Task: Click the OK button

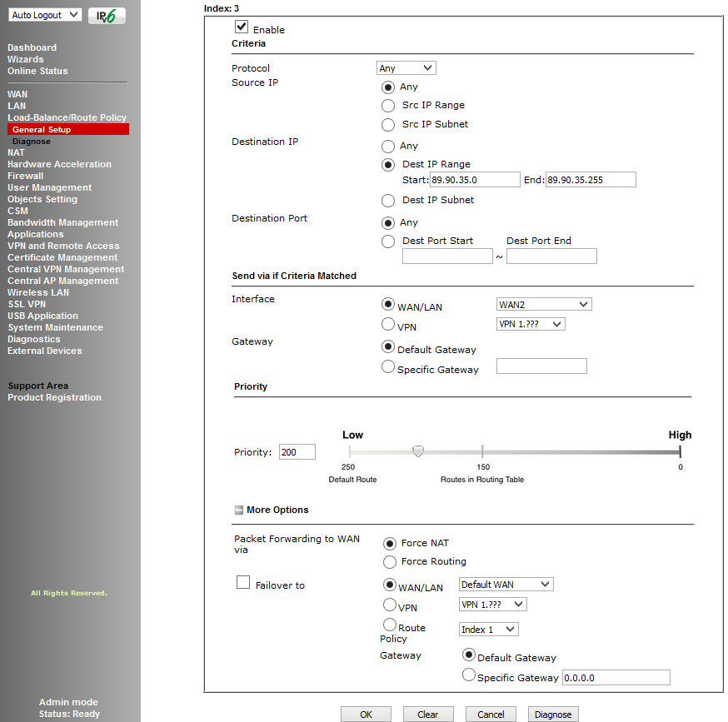Action: (x=366, y=715)
